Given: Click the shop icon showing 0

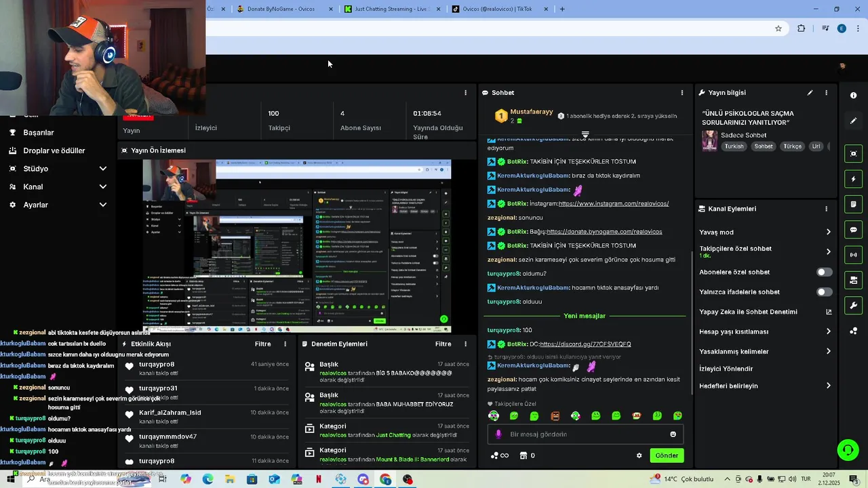Looking at the screenshot, I should (x=527, y=455).
